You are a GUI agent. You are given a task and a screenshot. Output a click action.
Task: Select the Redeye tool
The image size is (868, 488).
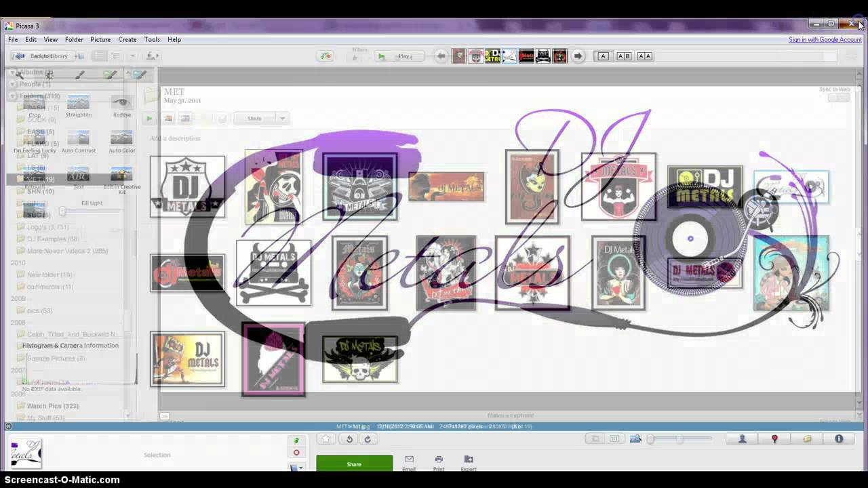[x=122, y=105]
